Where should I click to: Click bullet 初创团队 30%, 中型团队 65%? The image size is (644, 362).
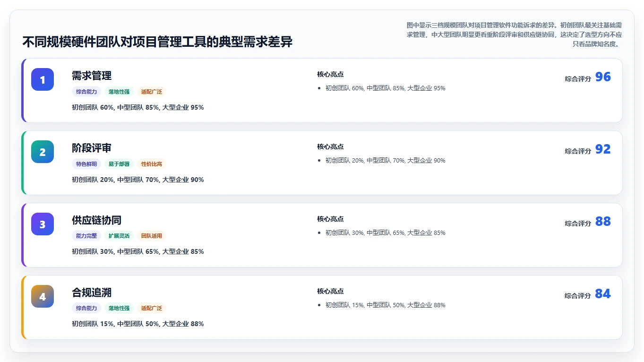coord(386,233)
